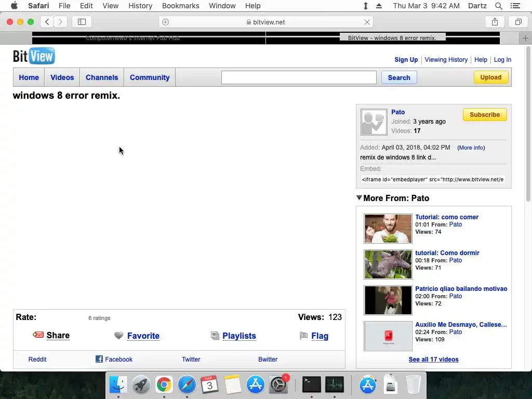
Task: Share the video on Bwitter
Action: (268, 360)
